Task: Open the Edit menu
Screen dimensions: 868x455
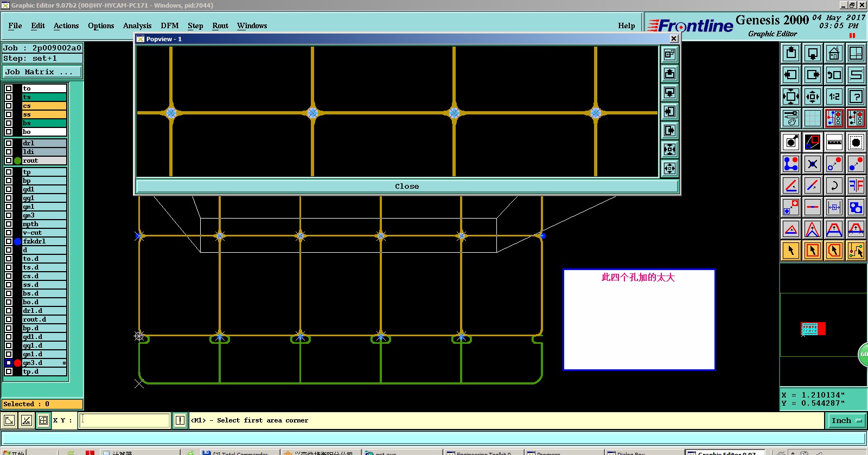Action: (38, 25)
